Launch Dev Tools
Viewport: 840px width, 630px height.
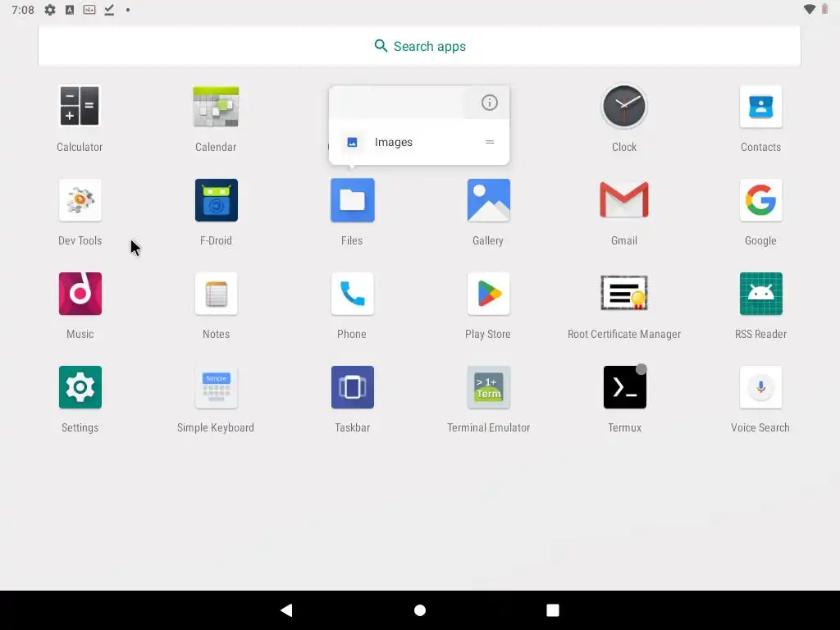[80, 200]
